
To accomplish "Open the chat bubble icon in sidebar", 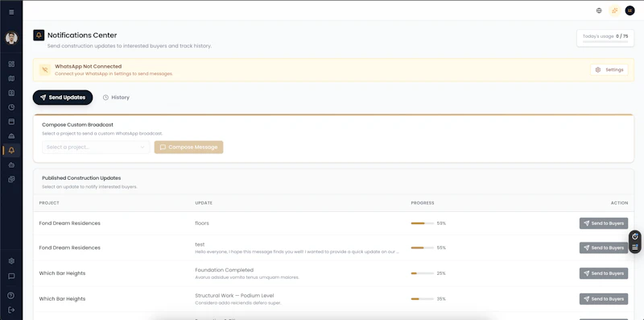I will click(11, 276).
